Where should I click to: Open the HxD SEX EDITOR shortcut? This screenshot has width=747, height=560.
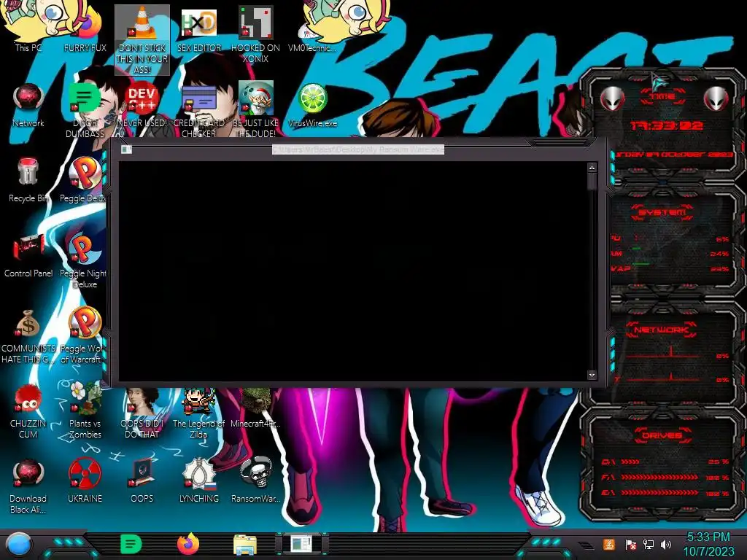click(x=198, y=28)
